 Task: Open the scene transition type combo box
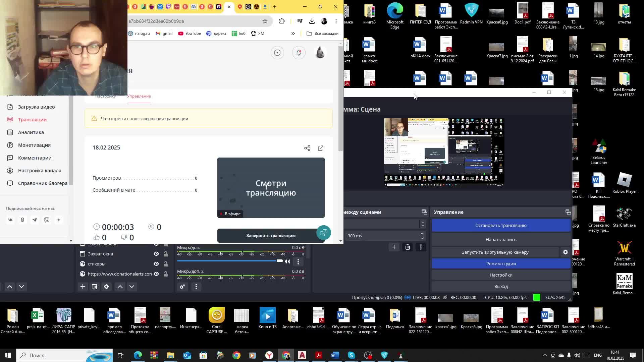(384, 224)
